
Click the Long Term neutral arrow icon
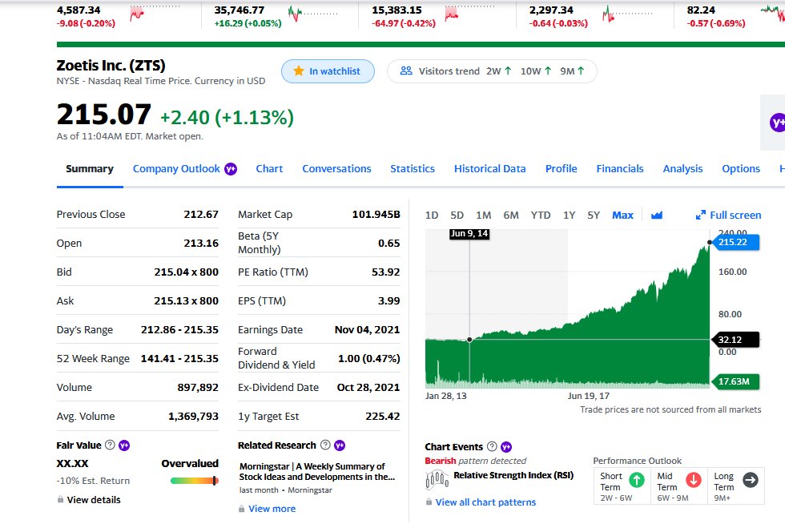pos(750,480)
